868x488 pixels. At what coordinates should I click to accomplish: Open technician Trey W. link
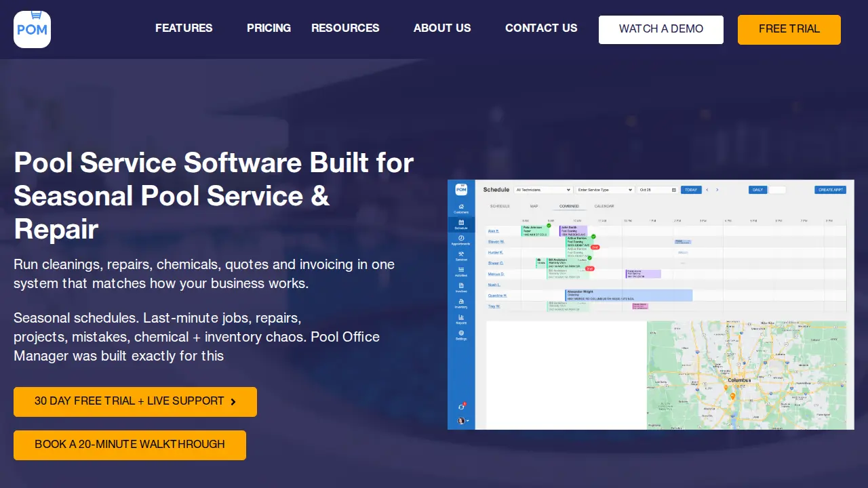pyautogui.click(x=494, y=306)
